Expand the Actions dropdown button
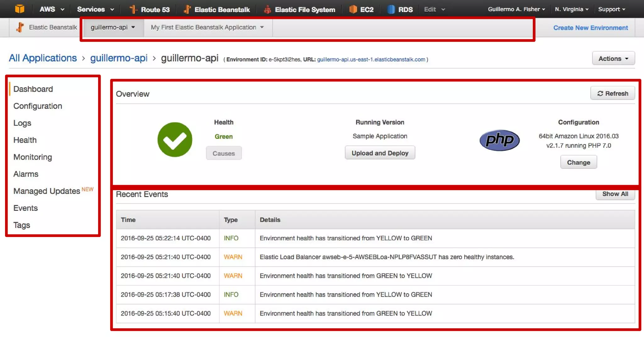The image size is (644, 362). 613,58
